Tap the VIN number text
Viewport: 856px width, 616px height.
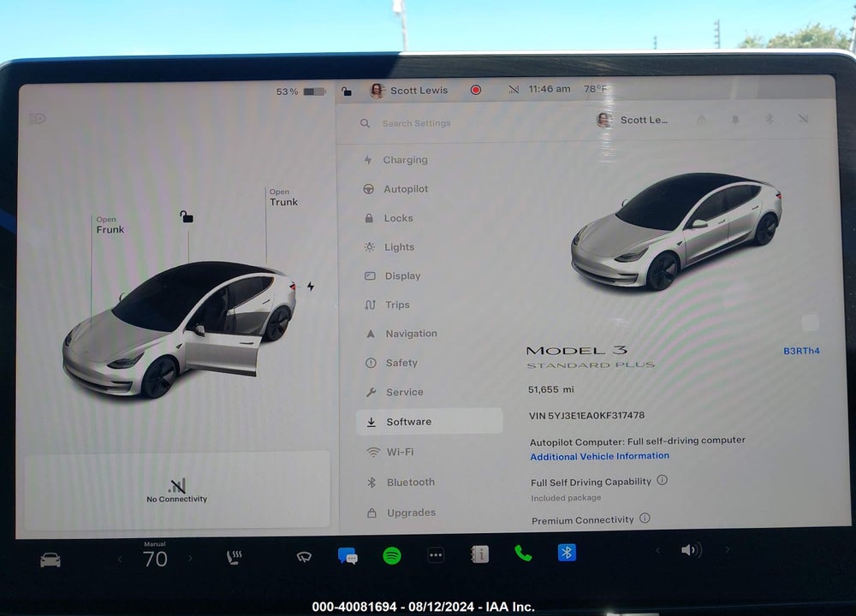[x=586, y=416]
